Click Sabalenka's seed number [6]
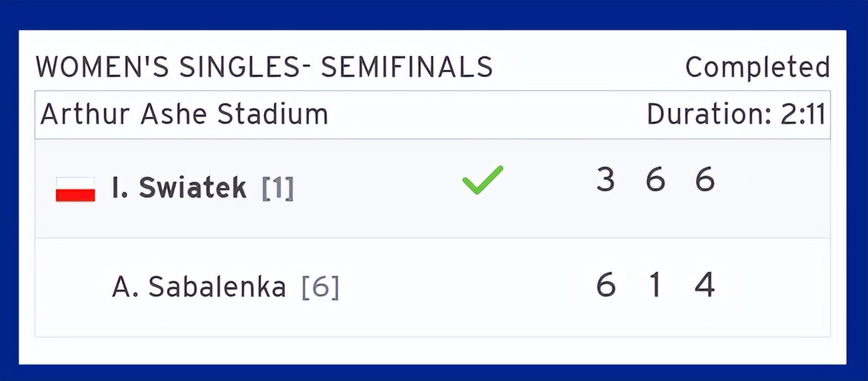Image resolution: width=868 pixels, height=381 pixels. (x=320, y=288)
